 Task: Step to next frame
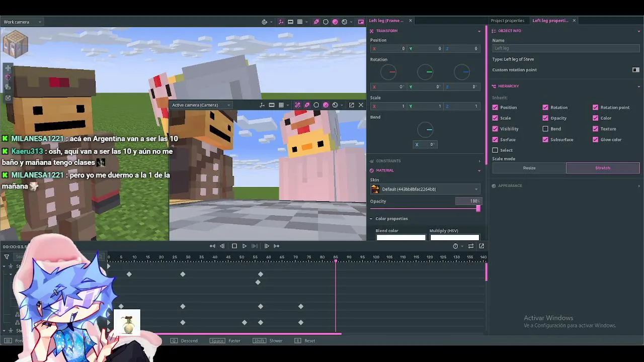pos(255,246)
